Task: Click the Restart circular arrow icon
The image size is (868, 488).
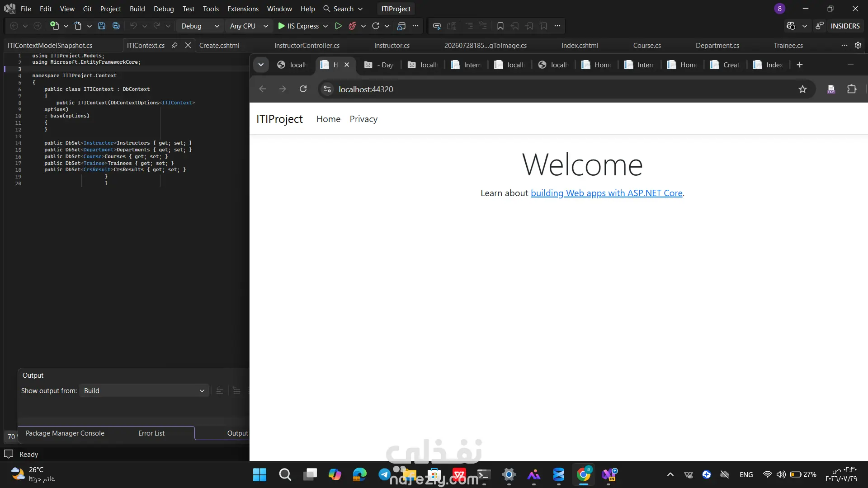Action: tap(376, 26)
